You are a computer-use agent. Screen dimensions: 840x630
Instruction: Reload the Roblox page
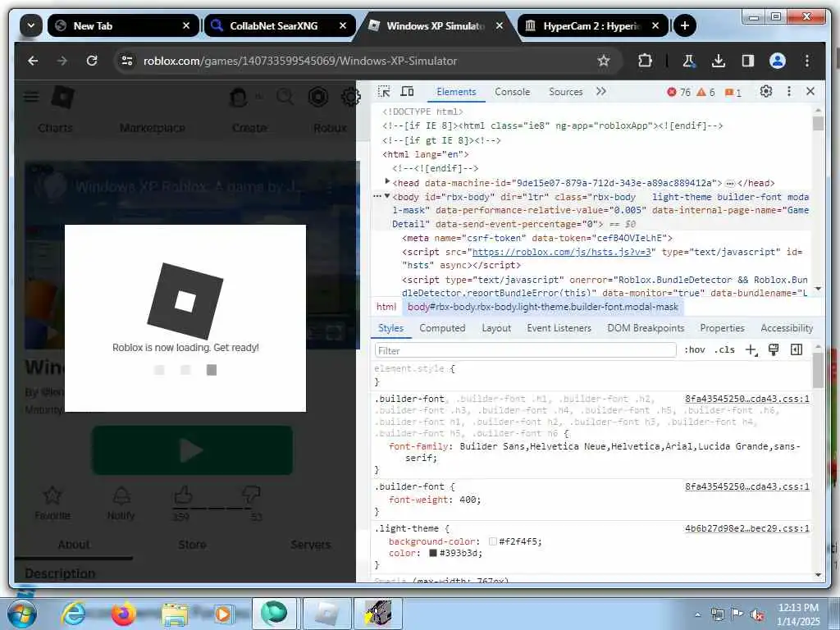pyautogui.click(x=92, y=61)
